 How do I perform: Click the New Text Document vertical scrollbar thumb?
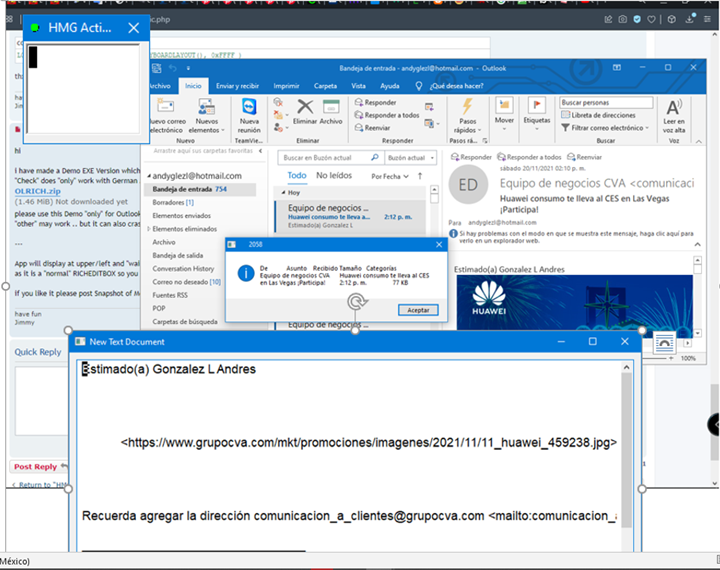click(626, 450)
